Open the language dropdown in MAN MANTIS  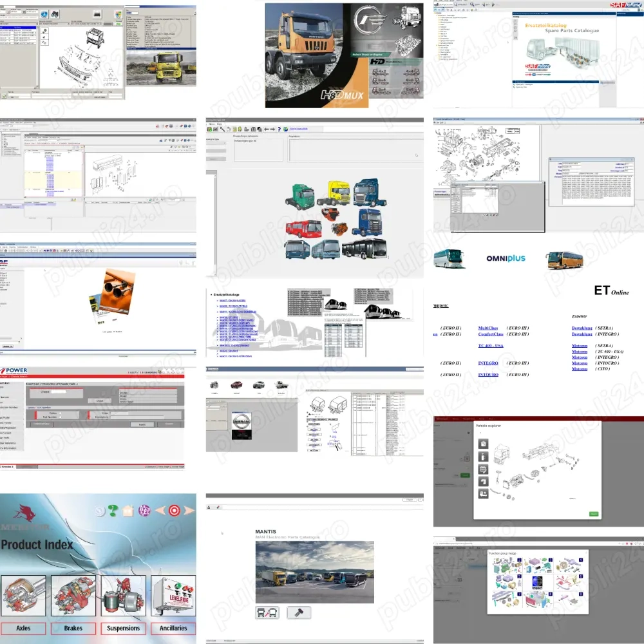(410, 499)
